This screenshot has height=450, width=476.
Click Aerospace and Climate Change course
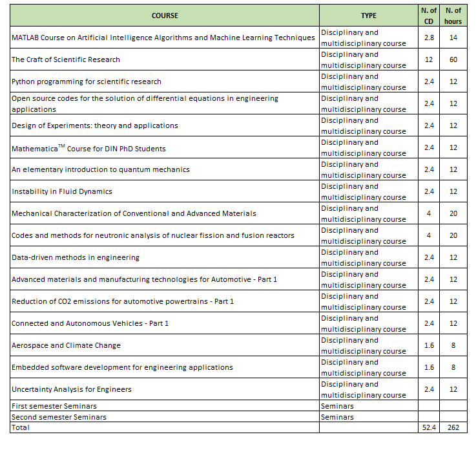66,345
